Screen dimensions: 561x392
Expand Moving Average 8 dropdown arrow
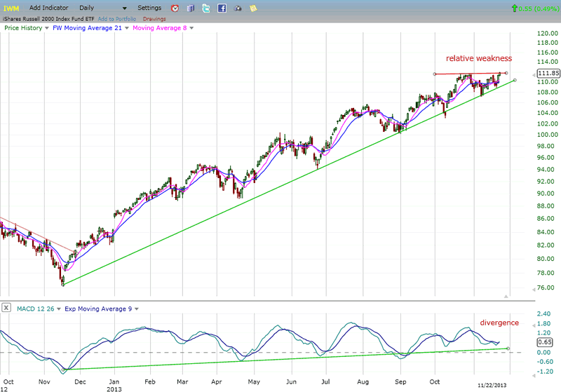(191, 28)
